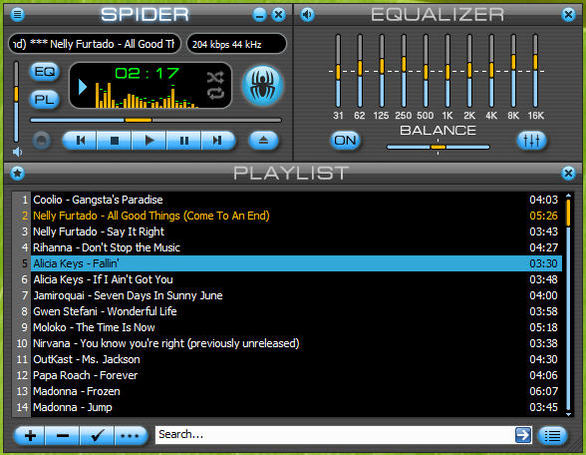The image size is (586, 455).
Task: Adjust the 1K equalizer band
Action: (447, 71)
